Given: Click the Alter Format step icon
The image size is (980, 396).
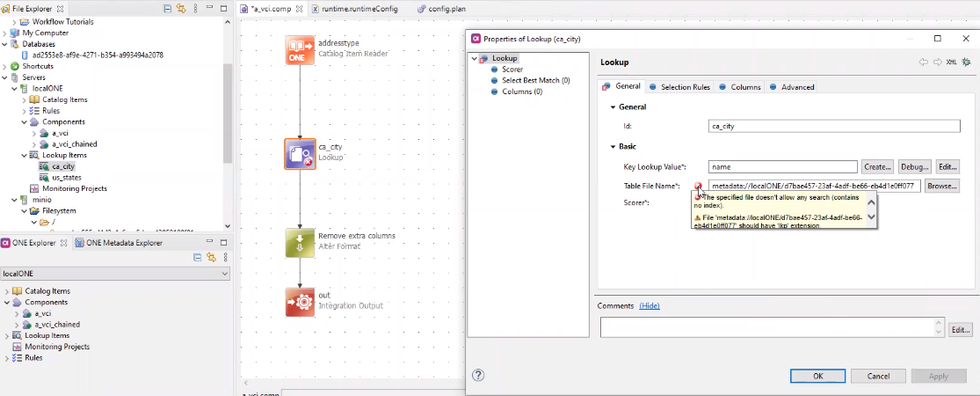Looking at the screenshot, I should (x=300, y=243).
